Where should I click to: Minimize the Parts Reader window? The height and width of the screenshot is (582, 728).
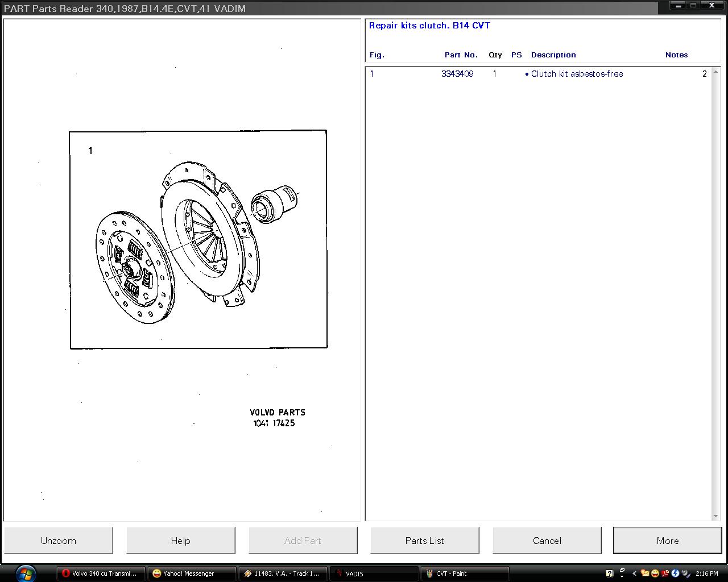(x=677, y=6)
